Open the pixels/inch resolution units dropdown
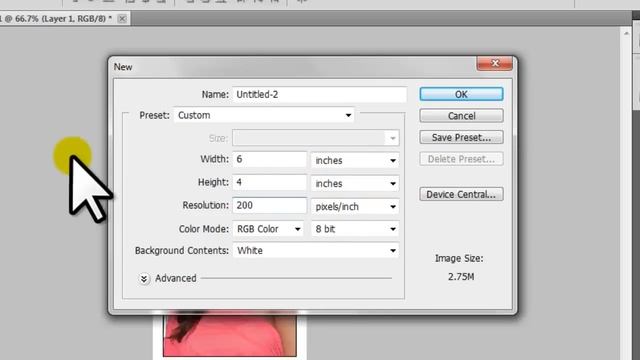 pyautogui.click(x=355, y=207)
